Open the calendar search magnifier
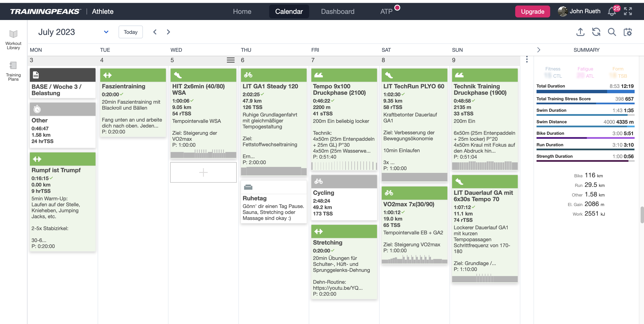 [612, 32]
